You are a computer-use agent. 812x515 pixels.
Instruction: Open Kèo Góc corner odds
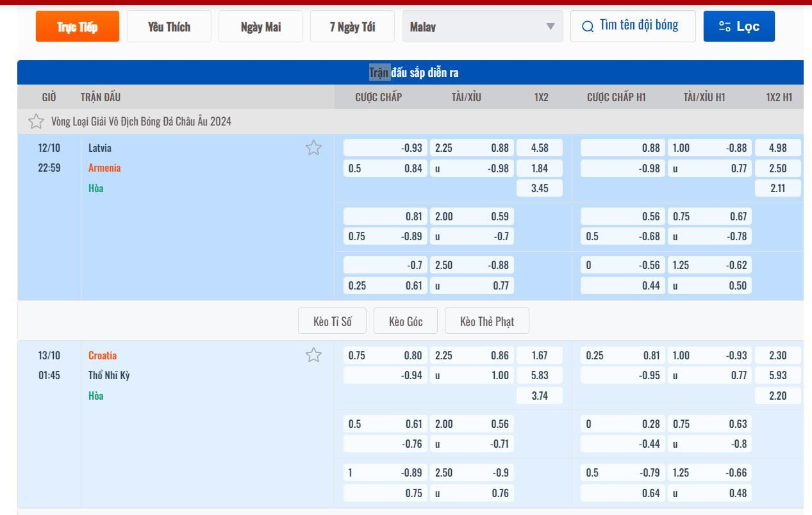point(406,321)
